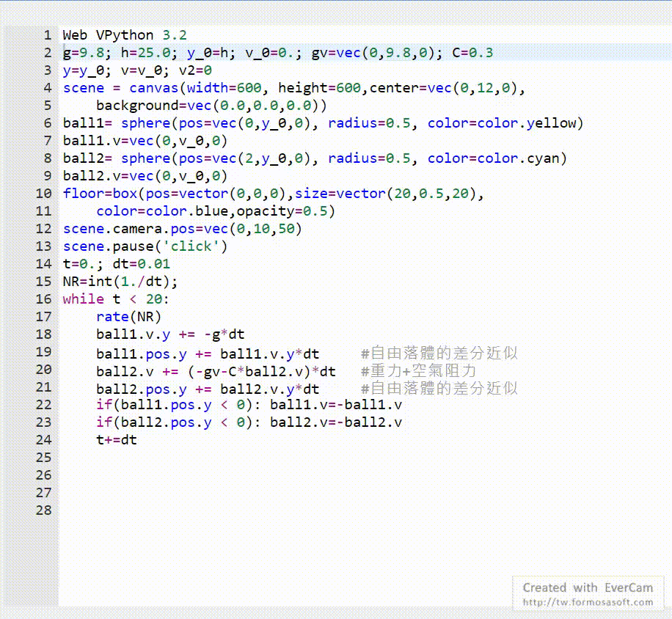Click 'NR=int(1./dt);' on line 15
This screenshot has width=672, height=619.
click(120, 282)
